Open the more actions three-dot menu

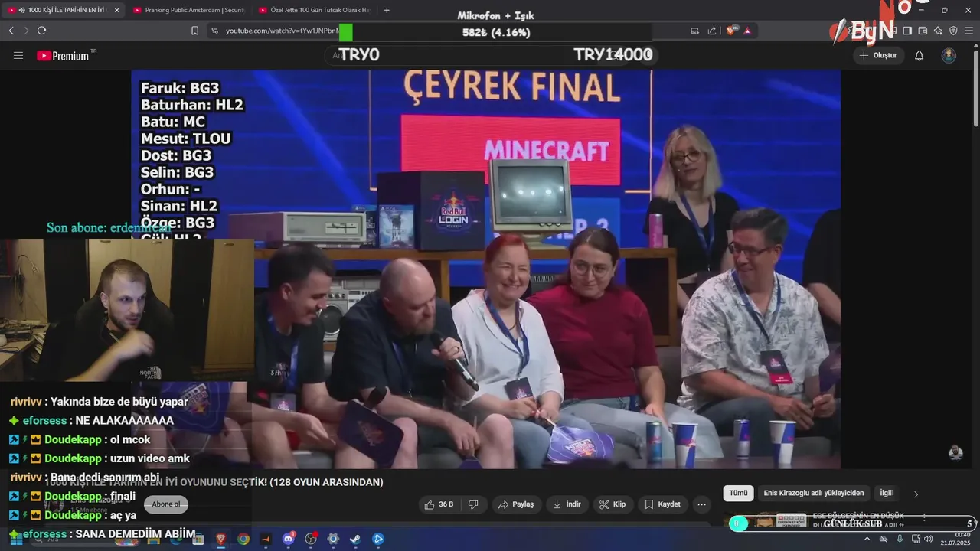pyautogui.click(x=701, y=504)
